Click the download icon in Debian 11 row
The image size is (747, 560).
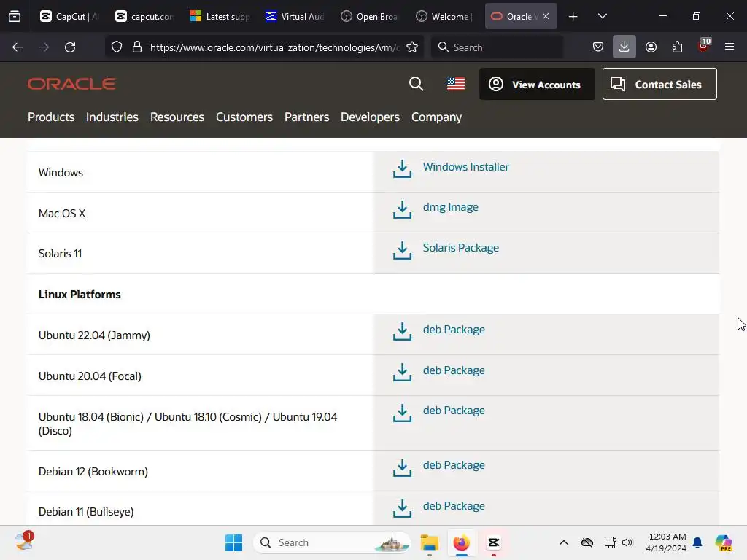click(402, 508)
